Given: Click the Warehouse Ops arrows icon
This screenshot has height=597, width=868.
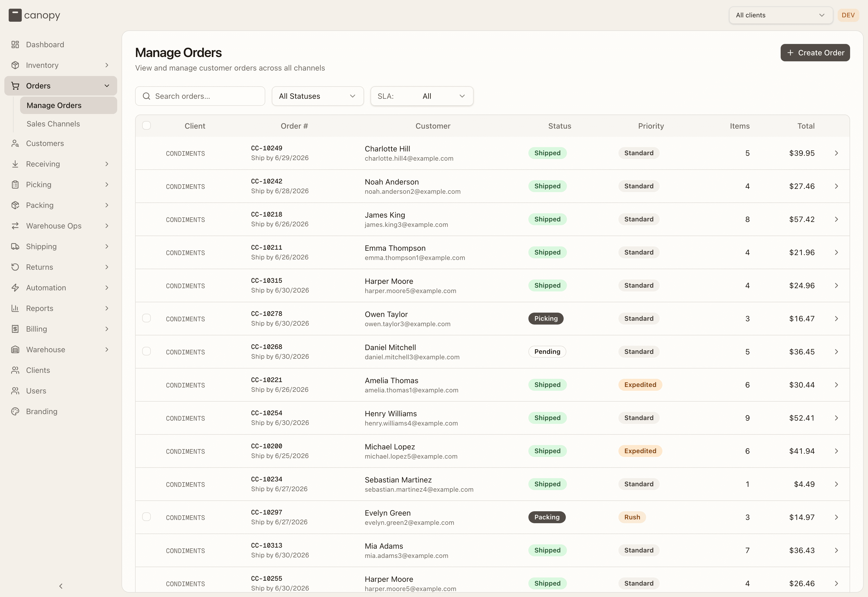Looking at the screenshot, I should [x=15, y=226].
